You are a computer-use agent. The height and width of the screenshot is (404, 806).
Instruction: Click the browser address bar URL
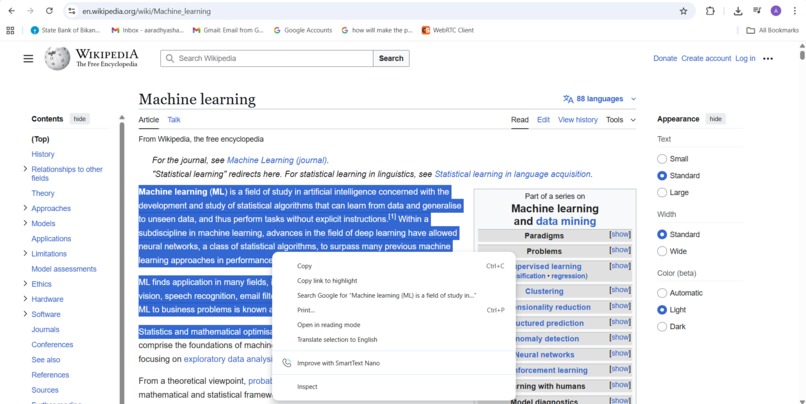pos(146,11)
